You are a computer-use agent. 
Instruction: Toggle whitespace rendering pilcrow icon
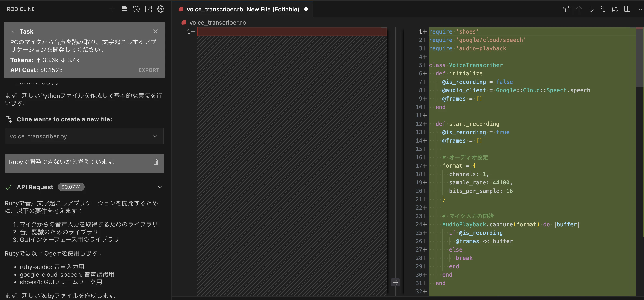pyautogui.click(x=603, y=9)
